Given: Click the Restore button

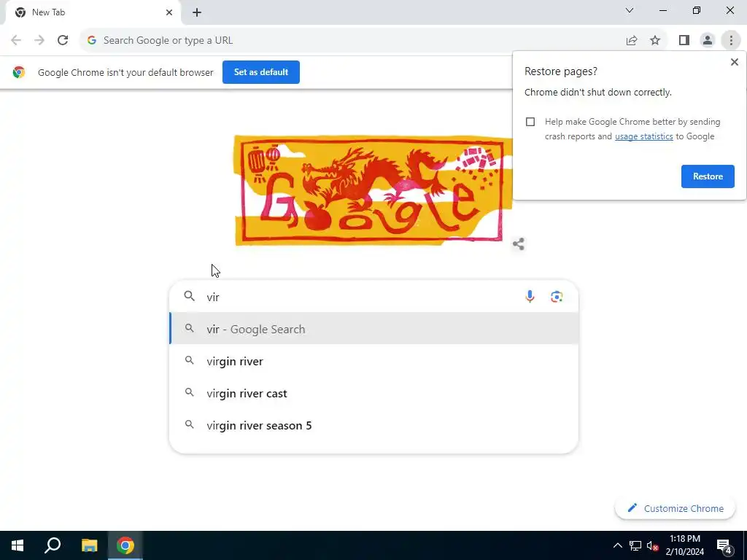Looking at the screenshot, I should point(708,176).
